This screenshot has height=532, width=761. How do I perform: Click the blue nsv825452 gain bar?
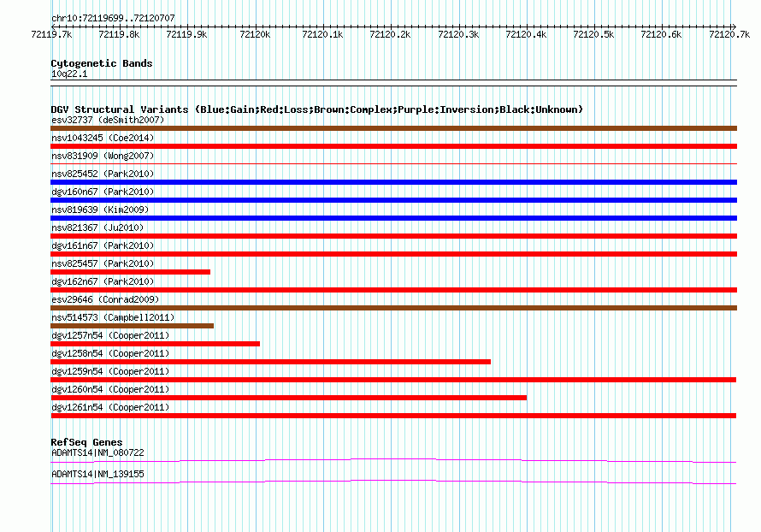pyautogui.click(x=393, y=182)
